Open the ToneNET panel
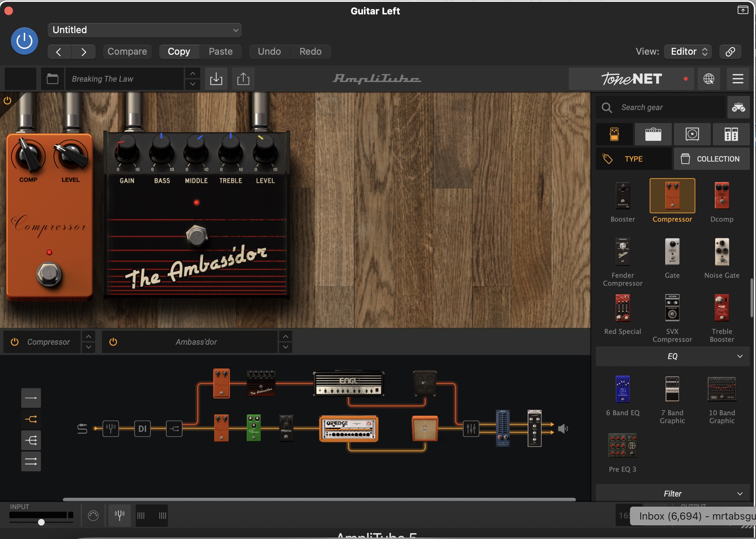Viewport: 756px width, 539px height. (632, 79)
